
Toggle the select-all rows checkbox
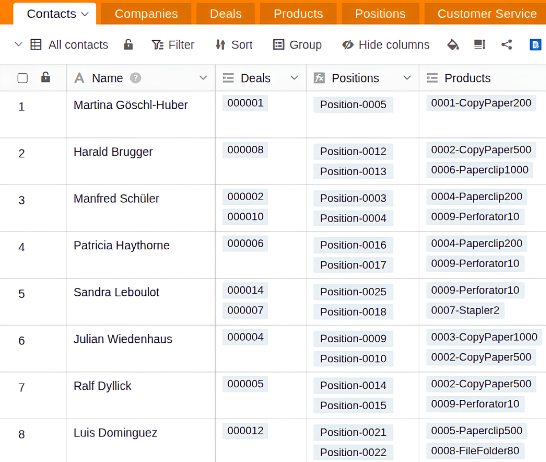pyautogui.click(x=23, y=78)
